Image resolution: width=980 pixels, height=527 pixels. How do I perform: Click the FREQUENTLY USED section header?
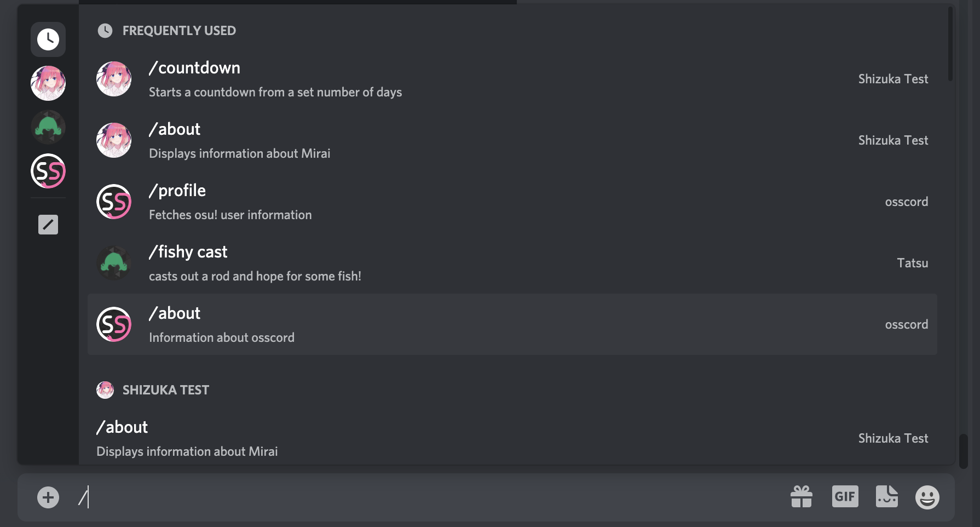click(x=178, y=31)
